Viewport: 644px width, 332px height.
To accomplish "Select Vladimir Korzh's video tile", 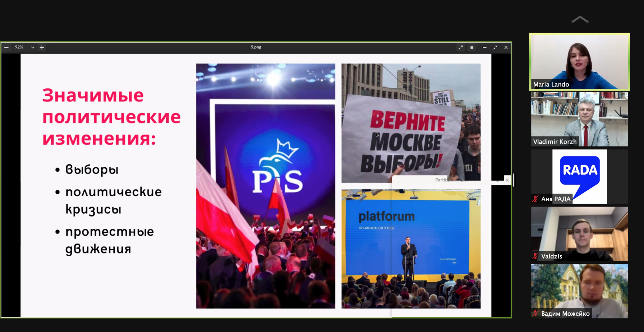I will tap(579, 119).
